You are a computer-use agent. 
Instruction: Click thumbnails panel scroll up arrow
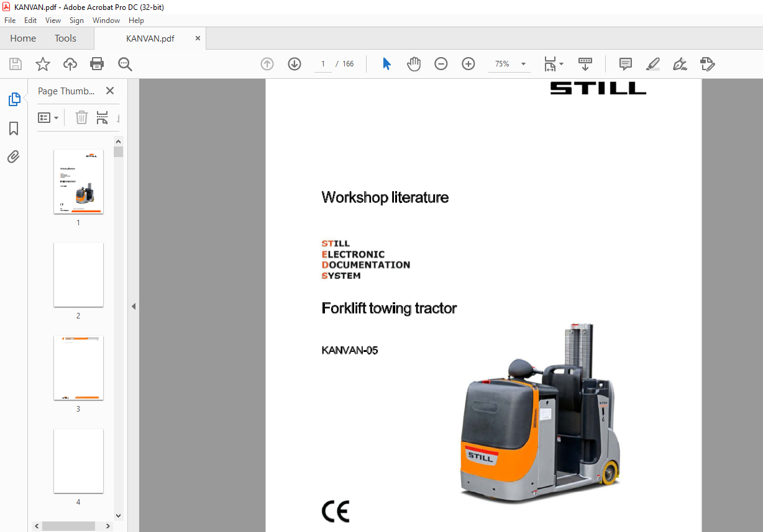click(118, 142)
